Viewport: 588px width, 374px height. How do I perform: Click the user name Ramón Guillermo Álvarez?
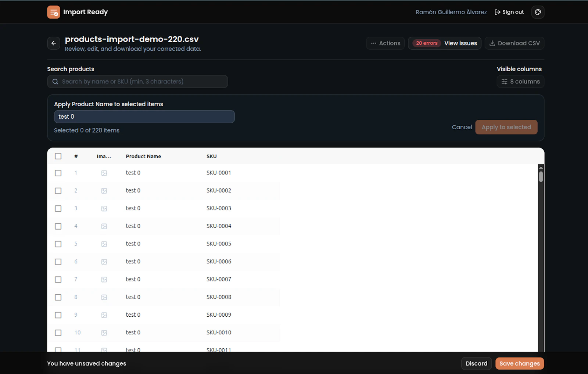point(451,12)
